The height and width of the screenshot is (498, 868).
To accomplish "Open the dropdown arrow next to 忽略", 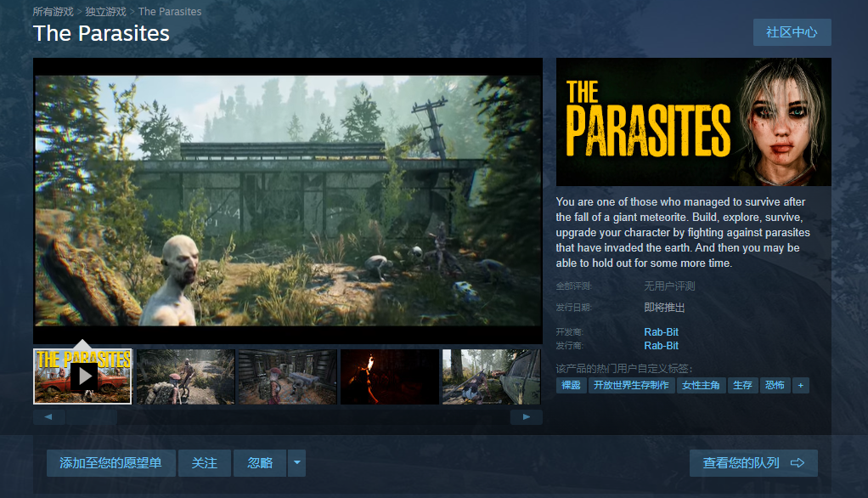I will (x=296, y=463).
